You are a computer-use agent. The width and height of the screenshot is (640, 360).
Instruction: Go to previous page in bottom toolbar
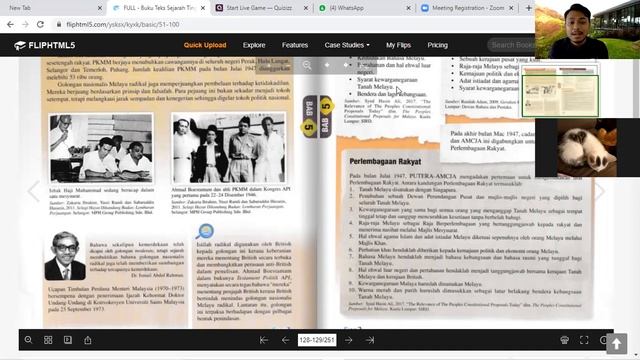[285, 340]
